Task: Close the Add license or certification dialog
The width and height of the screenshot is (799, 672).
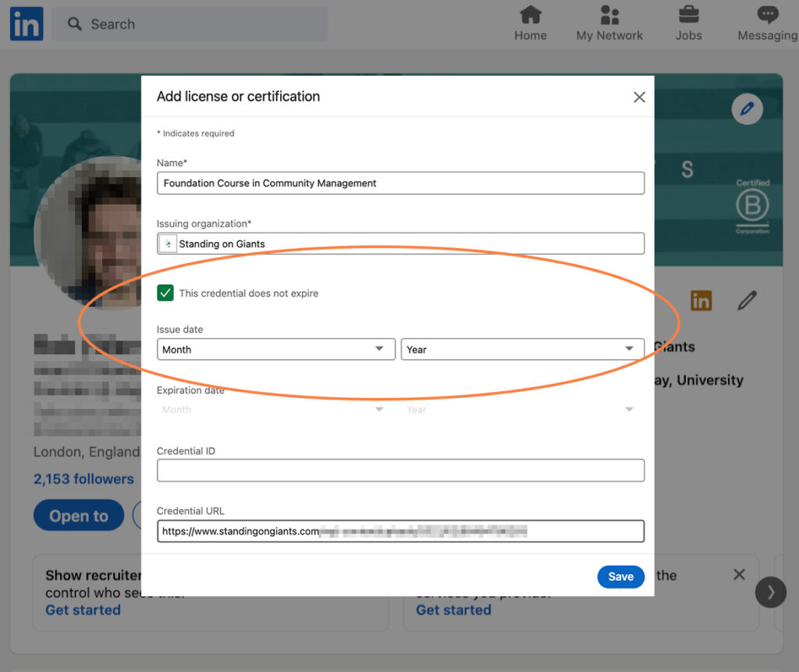Action: pyautogui.click(x=639, y=97)
